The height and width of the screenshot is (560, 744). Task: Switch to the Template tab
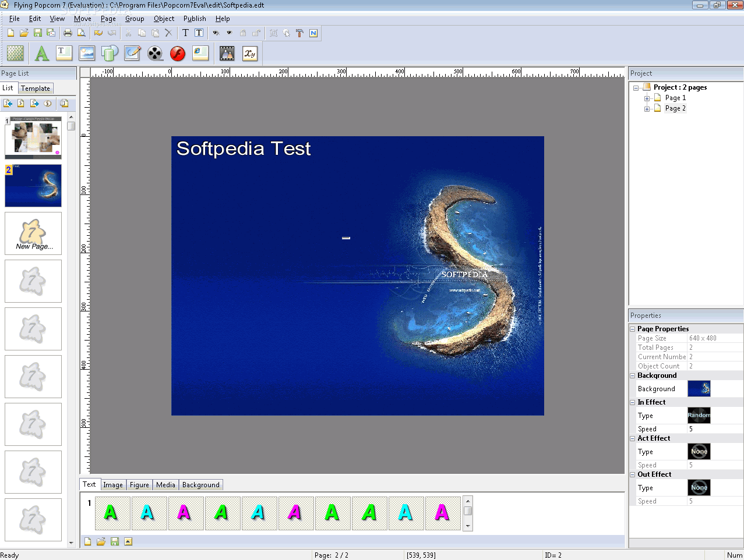[x=36, y=88]
